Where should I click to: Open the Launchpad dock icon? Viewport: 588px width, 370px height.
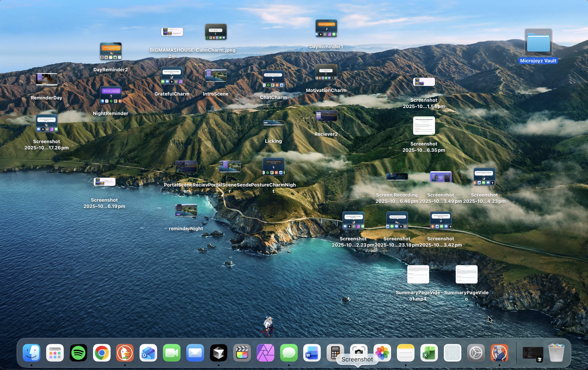55,353
